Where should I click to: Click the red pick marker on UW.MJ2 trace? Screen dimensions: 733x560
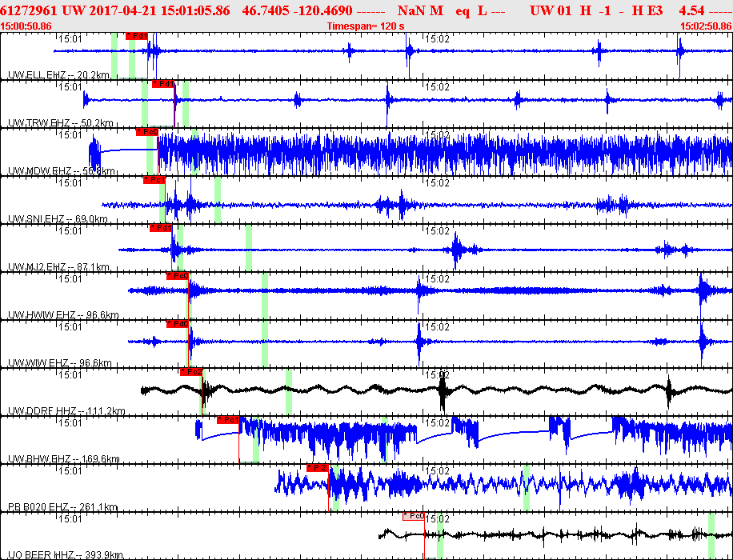pos(161,228)
